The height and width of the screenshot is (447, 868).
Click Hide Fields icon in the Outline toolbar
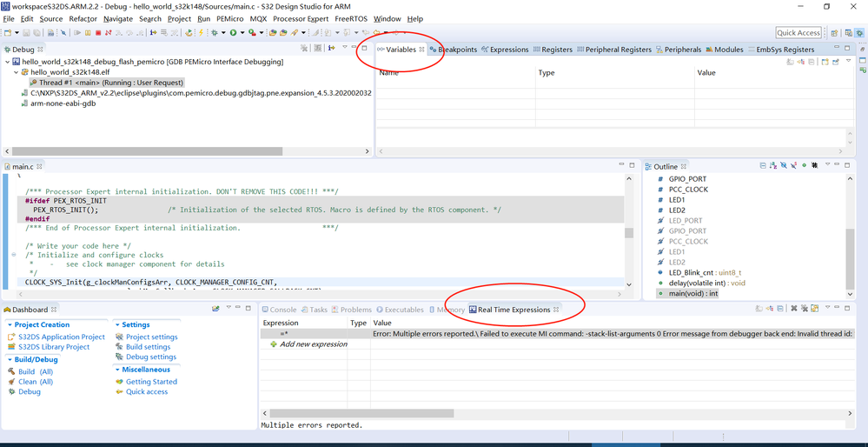[x=784, y=165]
